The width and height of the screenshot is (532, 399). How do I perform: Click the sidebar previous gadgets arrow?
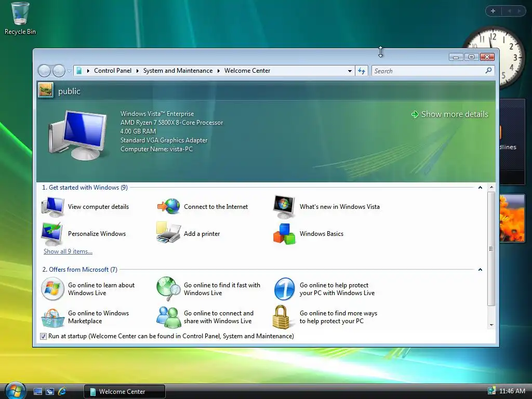[x=509, y=11]
